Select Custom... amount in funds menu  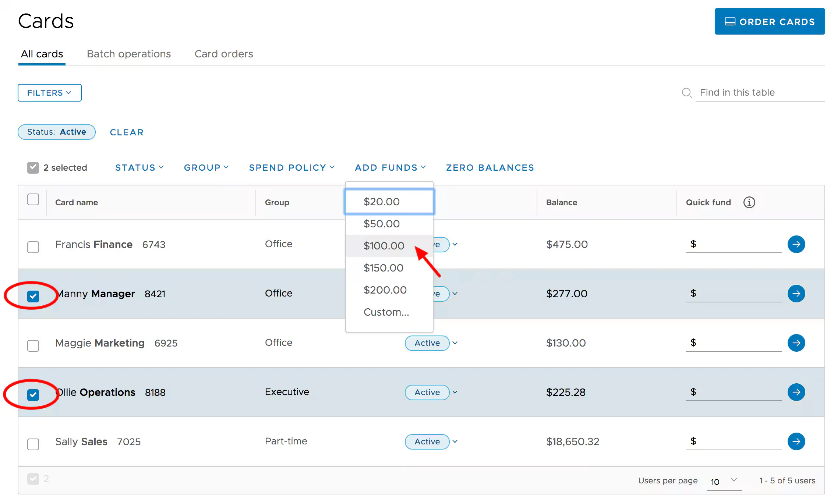click(386, 312)
